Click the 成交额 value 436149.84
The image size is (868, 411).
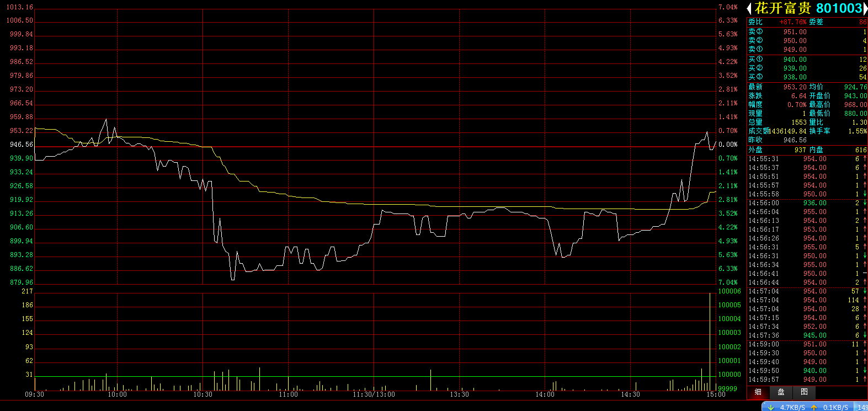coord(789,131)
